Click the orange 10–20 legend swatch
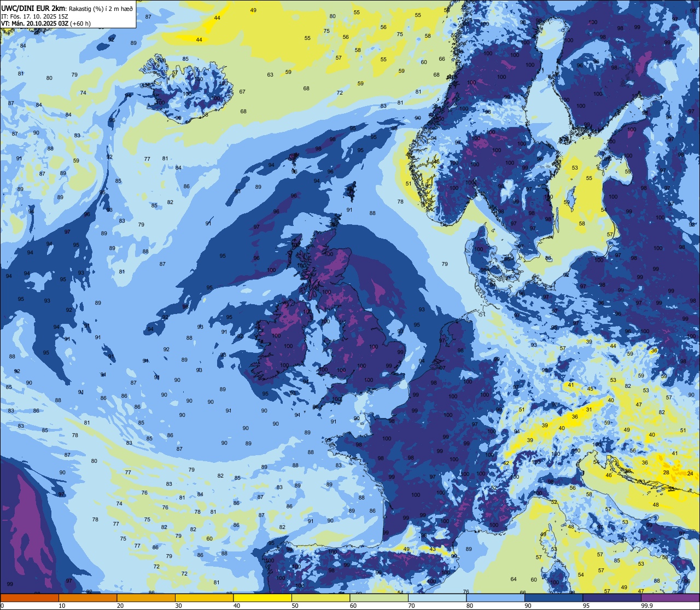 click(87, 598)
